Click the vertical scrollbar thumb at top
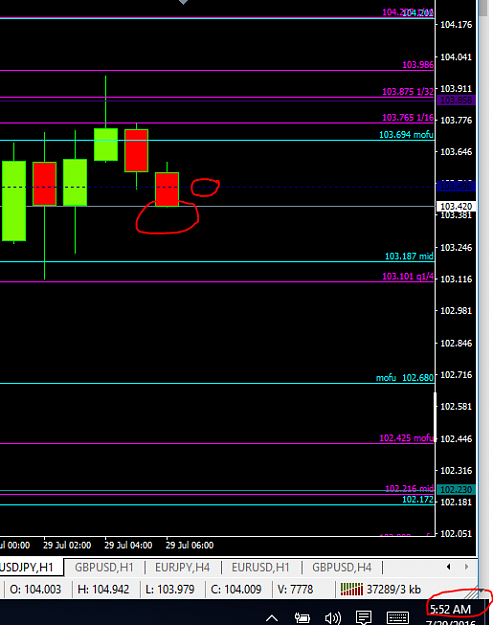493x625 pixels. (x=483, y=8)
